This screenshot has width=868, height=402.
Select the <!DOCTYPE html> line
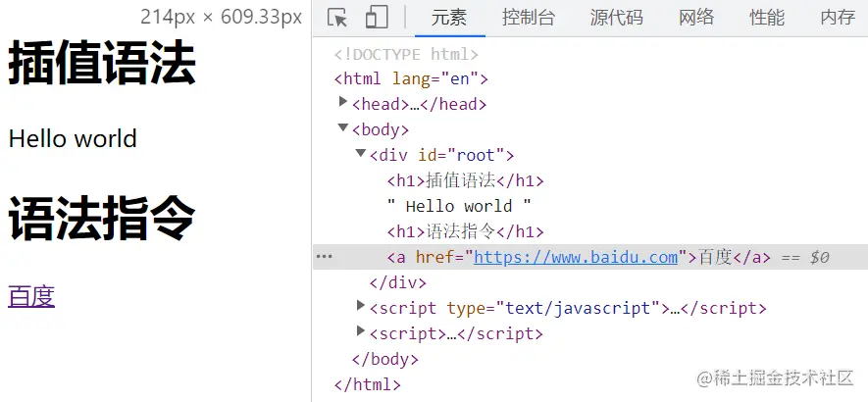(406, 54)
